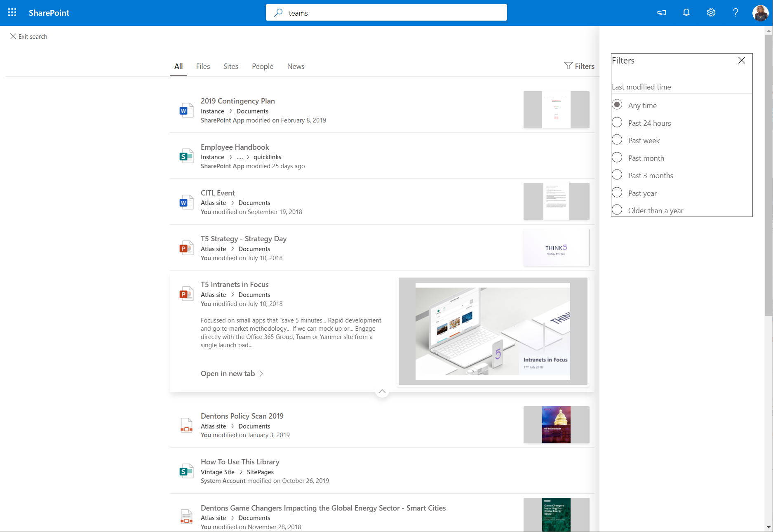Collapse the T5 Intranets in Focus preview

click(382, 391)
